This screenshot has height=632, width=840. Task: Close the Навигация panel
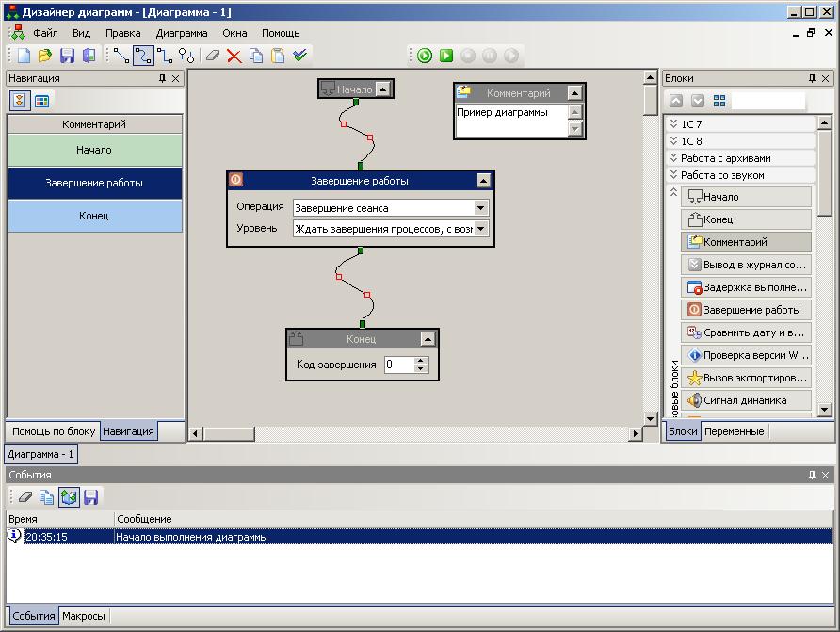click(x=176, y=78)
